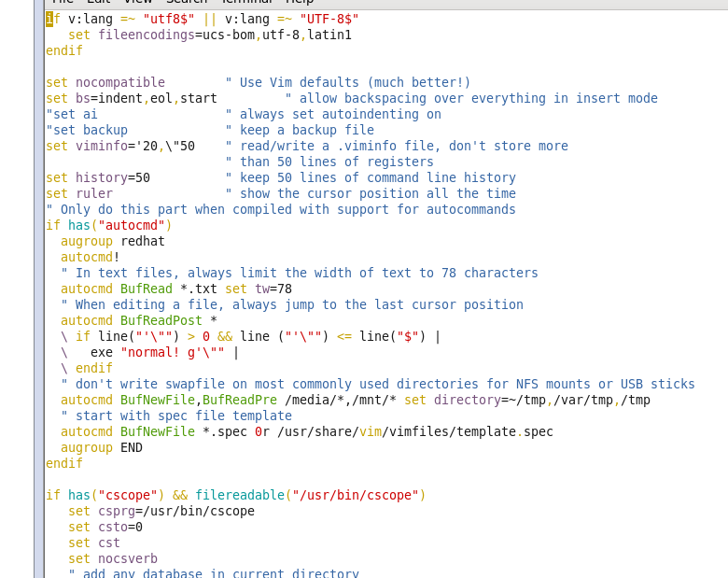Click the highlighted cursor on the first 'if'
Viewport: 728px width, 578px height.
coord(49,20)
